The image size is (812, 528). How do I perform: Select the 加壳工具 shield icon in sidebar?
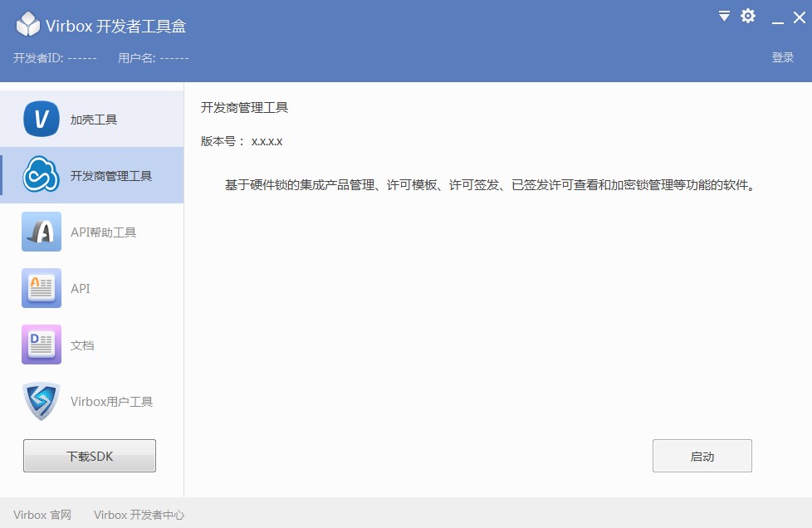click(41, 118)
